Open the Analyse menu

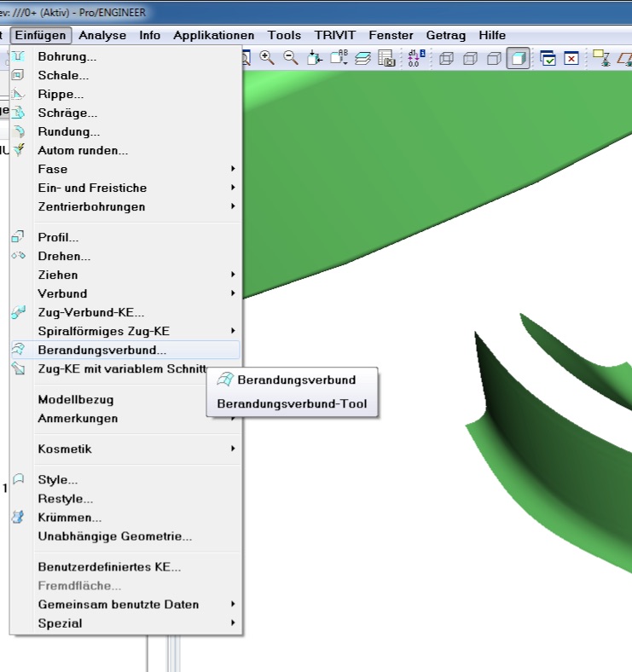tap(102, 35)
